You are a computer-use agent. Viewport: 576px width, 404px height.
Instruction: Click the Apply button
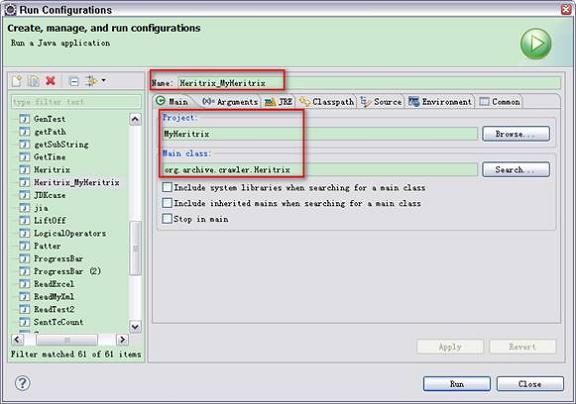450,346
